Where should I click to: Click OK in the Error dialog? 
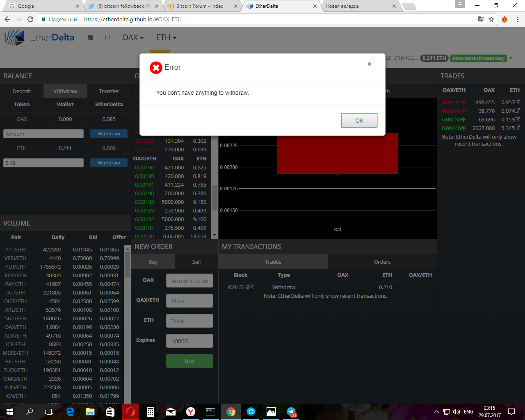click(x=359, y=120)
